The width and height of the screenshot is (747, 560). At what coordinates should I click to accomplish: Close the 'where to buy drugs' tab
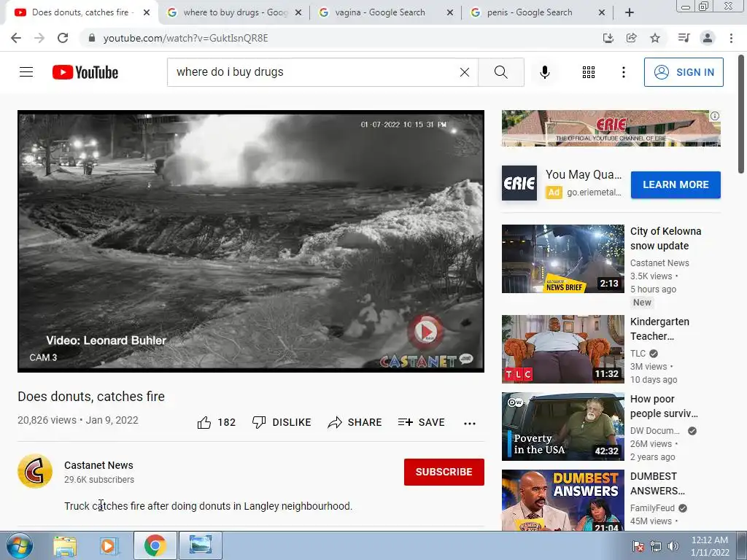coord(298,12)
